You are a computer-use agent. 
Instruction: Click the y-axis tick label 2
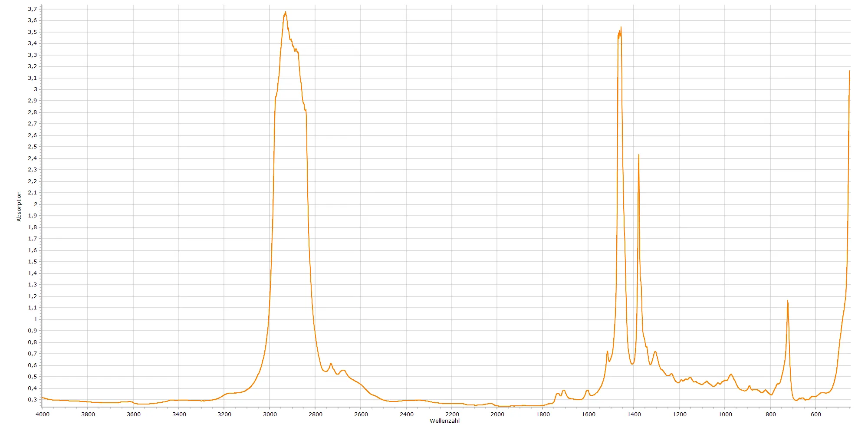pos(36,204)
